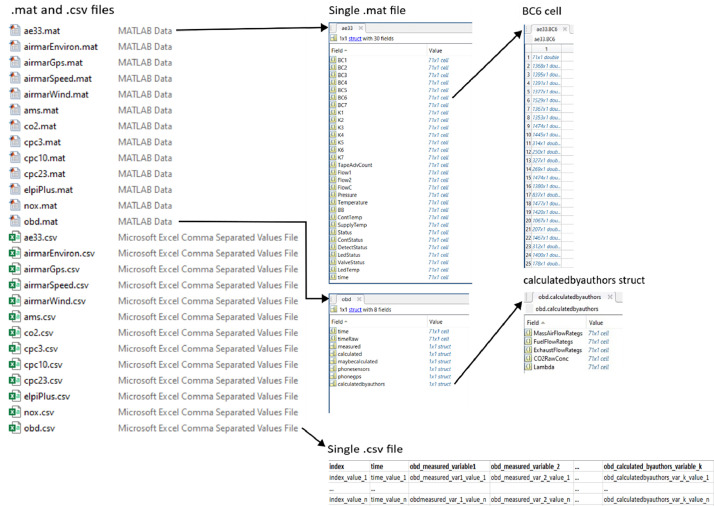Click the BC6 field icon in ae33 struct
The width and height of the screenshot is (714, 506).
pos(333,97)
